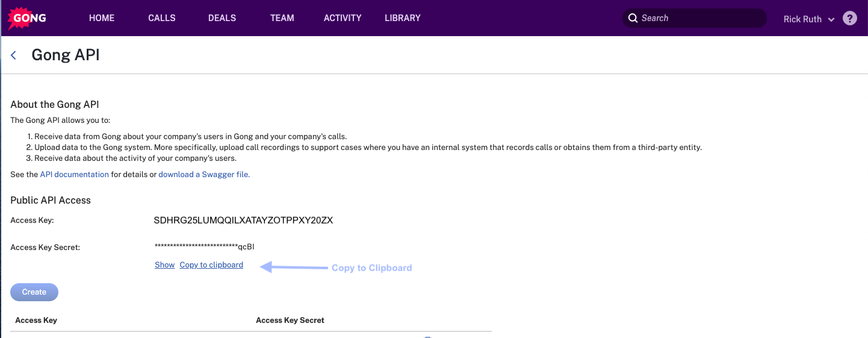
Task: Navigate to LIBRARY
Action: tap(403, 18)
